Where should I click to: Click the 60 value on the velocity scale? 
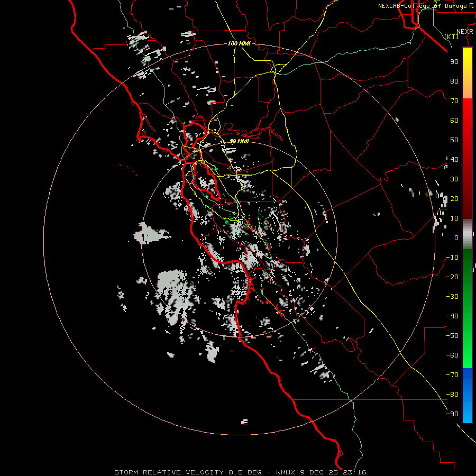tap(454, 120)
